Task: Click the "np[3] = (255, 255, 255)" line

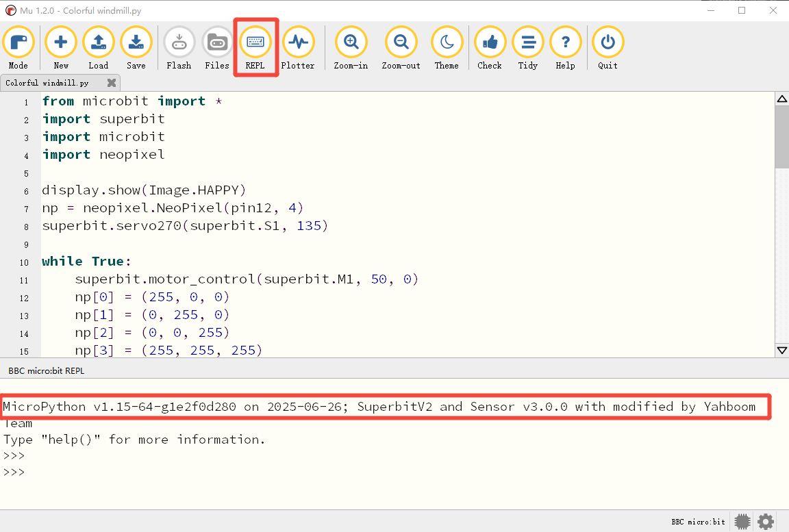Action: [x=168, y=351]
